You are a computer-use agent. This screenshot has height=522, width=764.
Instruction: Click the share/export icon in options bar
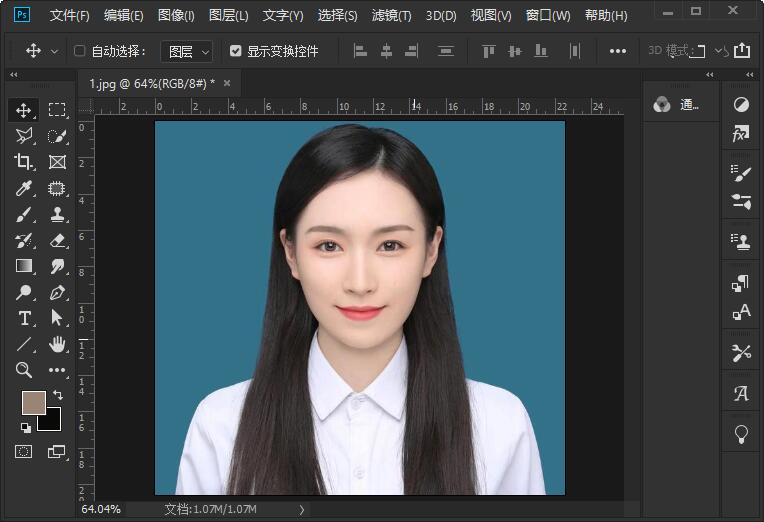(742, 50)
